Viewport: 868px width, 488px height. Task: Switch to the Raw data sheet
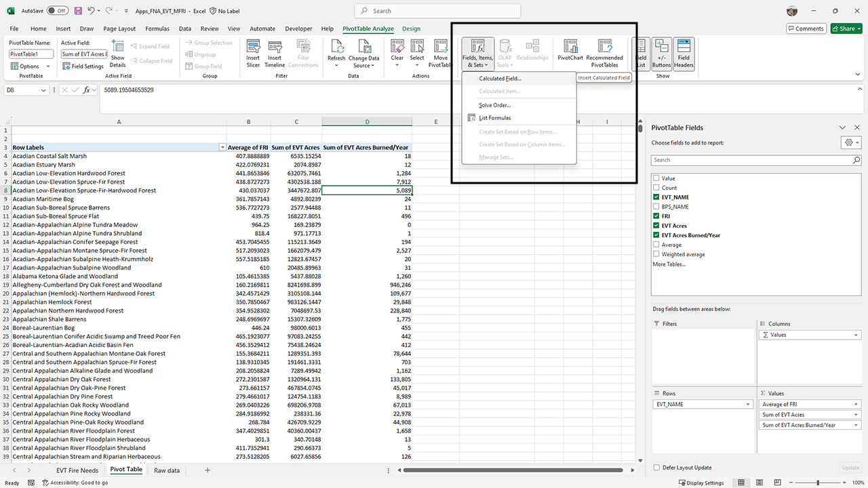[x=166, y=469]
